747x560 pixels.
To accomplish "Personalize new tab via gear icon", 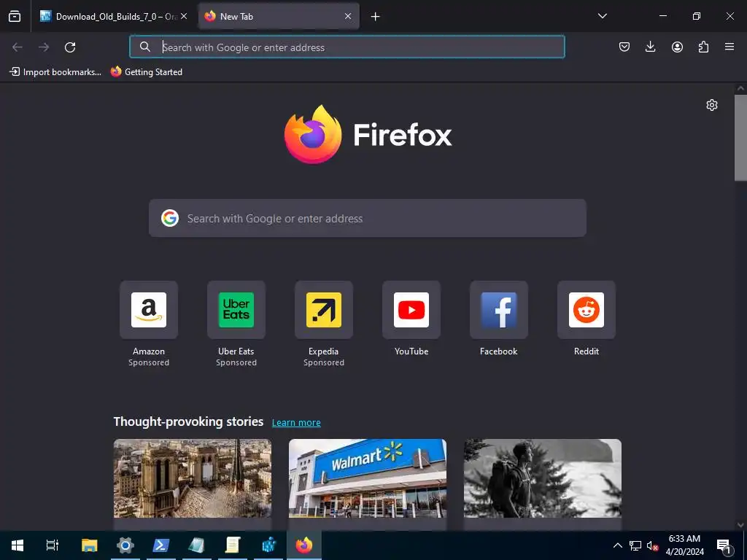I will (x=712, y=105).
